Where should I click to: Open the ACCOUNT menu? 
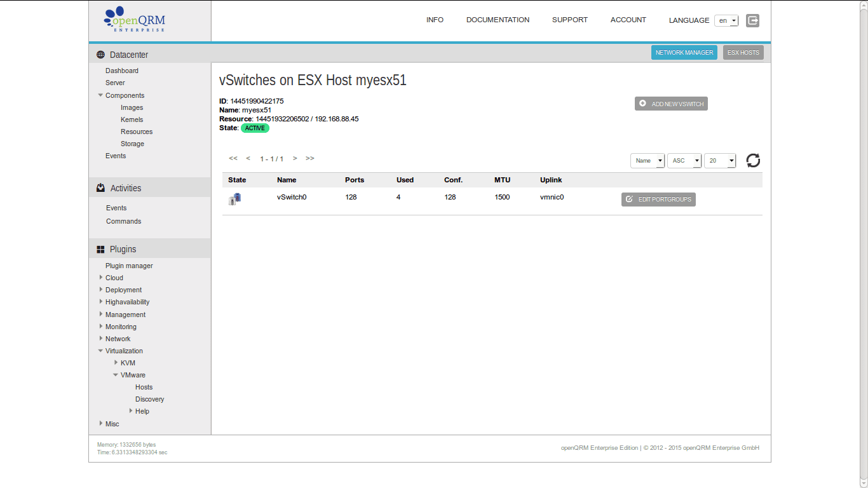click(x=628, y=20)
